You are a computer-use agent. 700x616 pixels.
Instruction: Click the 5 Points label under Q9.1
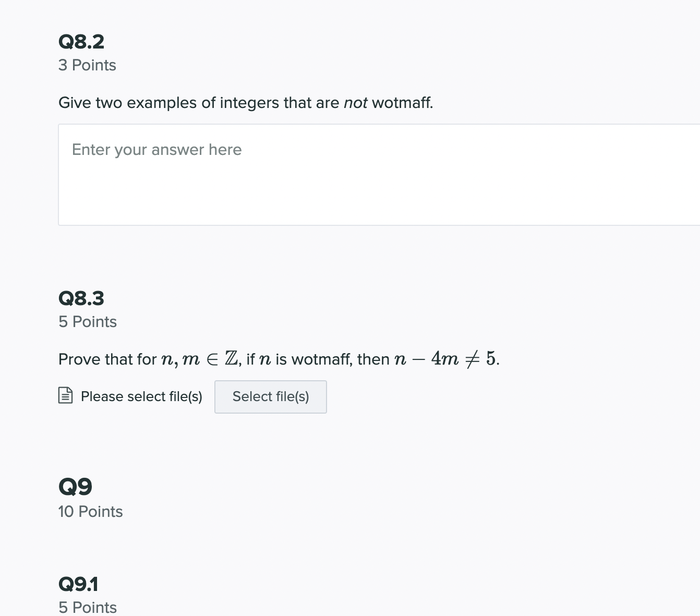pyautogui.click(x=87, y=607)
